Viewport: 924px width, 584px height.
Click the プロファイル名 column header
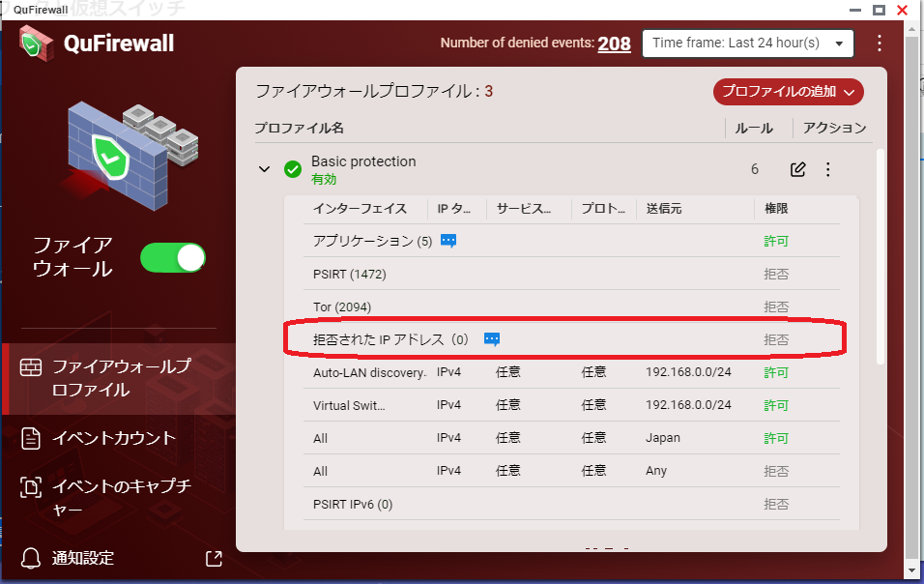tap(300, 128)
